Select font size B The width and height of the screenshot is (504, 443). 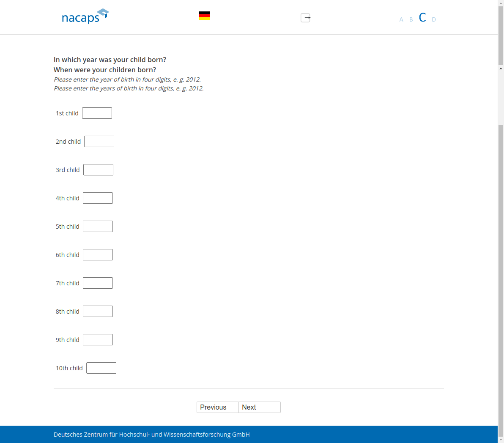tap(411, 19)
